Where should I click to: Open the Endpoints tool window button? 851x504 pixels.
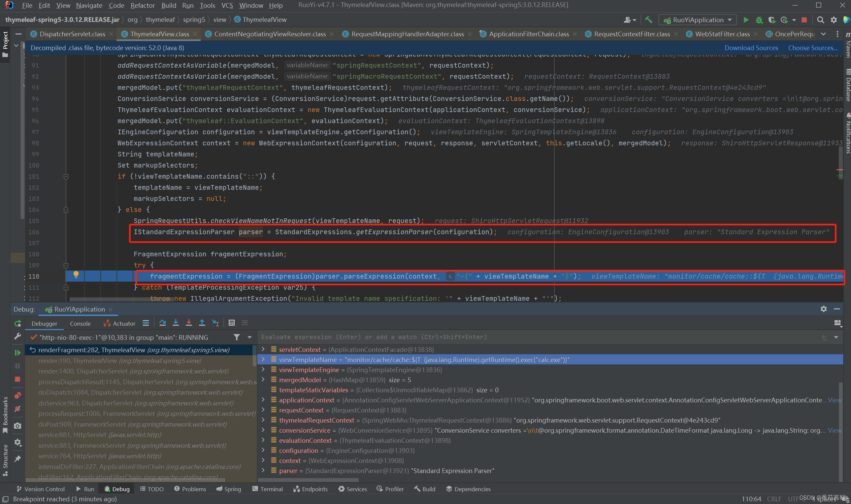pos(310,489)
